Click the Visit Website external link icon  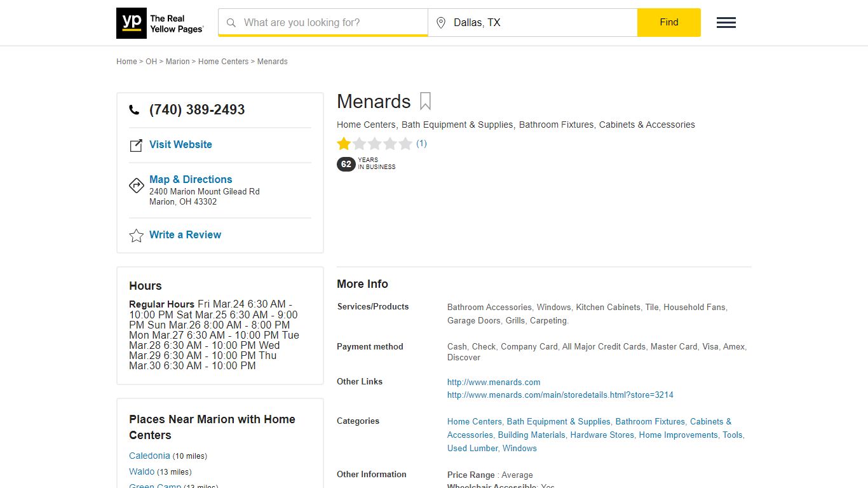coord(136,146)
